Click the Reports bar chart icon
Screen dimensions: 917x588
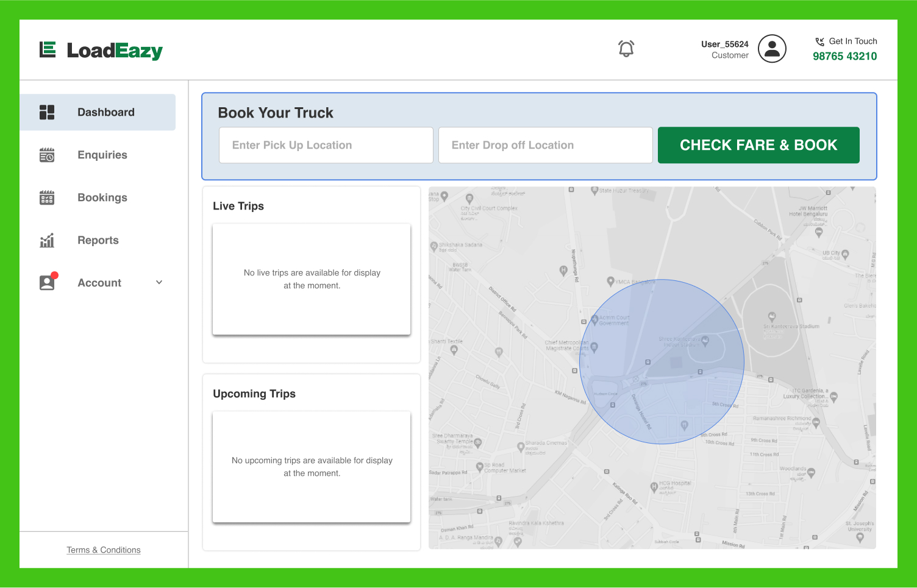[47, 240]
